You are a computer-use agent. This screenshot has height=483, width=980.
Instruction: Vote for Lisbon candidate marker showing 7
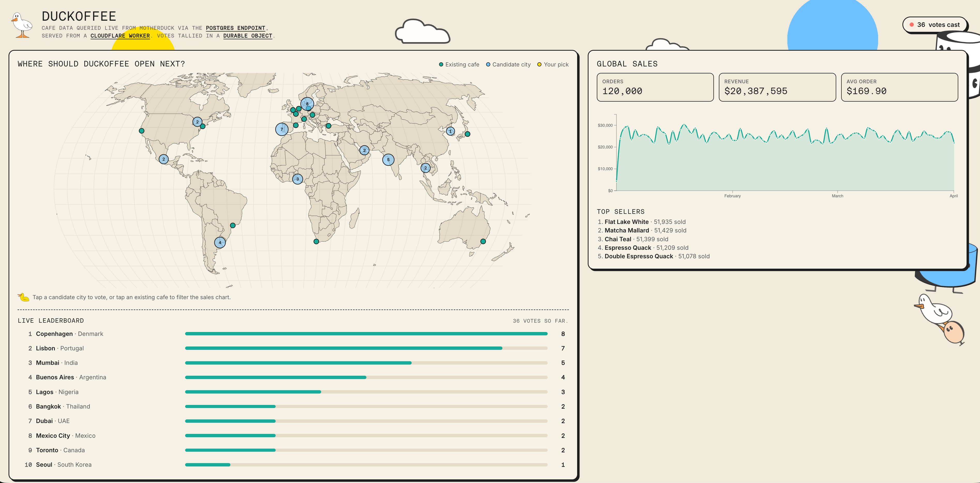pos(282,129)
